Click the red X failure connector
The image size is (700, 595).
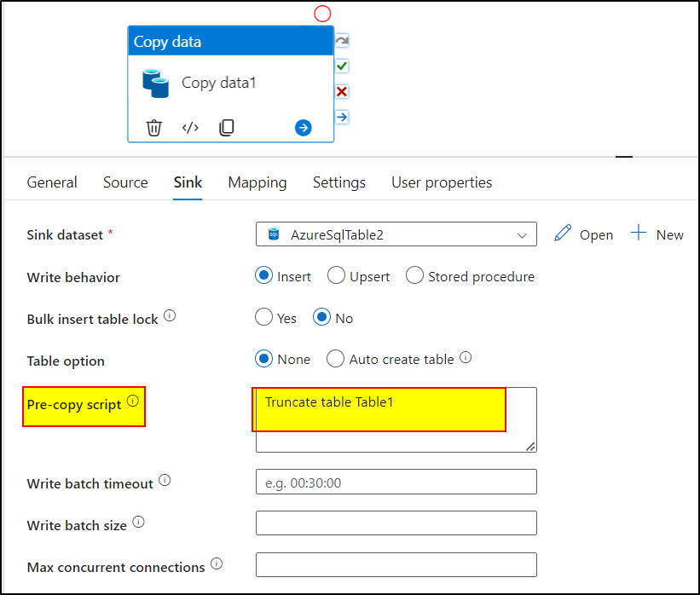pos(342,91)
